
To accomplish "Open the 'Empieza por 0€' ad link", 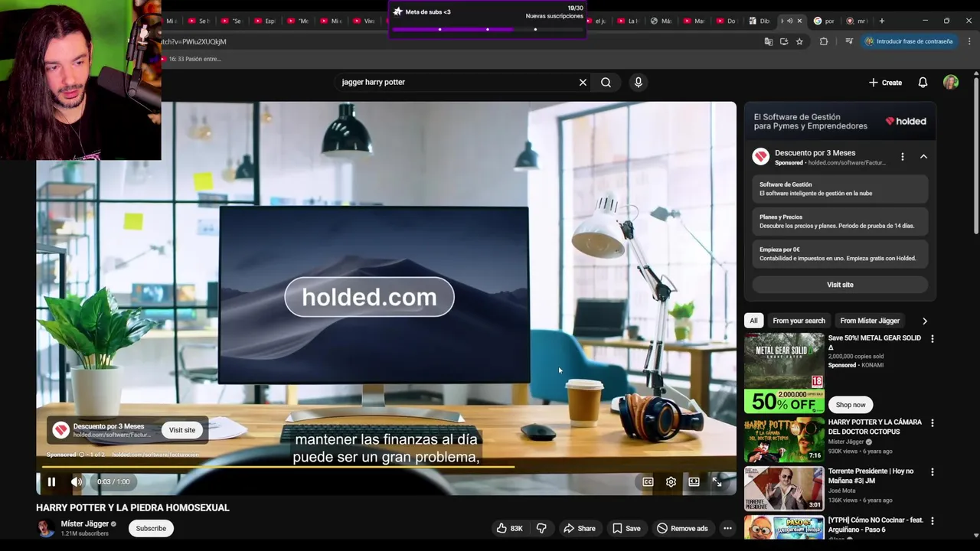I will [840, 253].
